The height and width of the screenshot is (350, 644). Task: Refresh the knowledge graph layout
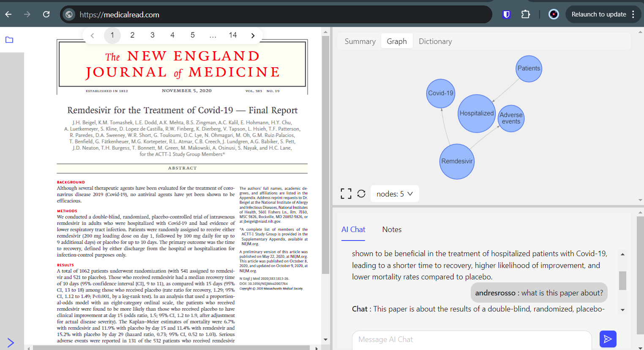click(361, 193)
